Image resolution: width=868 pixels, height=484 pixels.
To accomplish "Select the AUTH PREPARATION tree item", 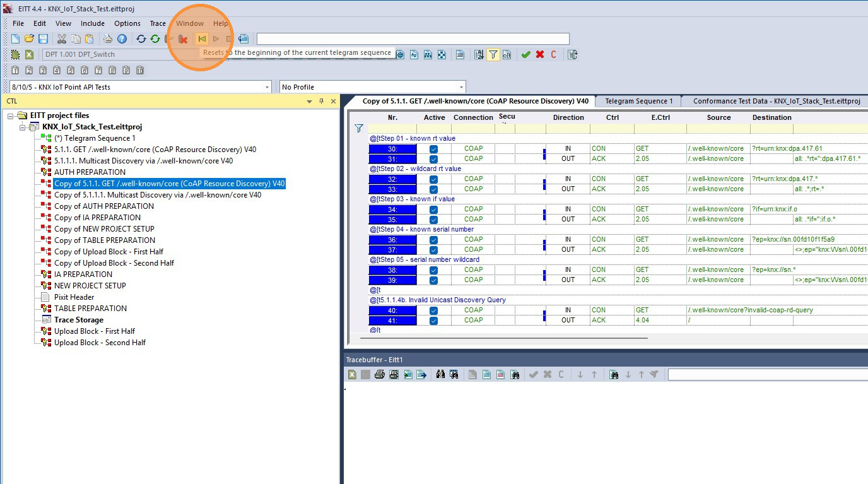I will [90, 172].
